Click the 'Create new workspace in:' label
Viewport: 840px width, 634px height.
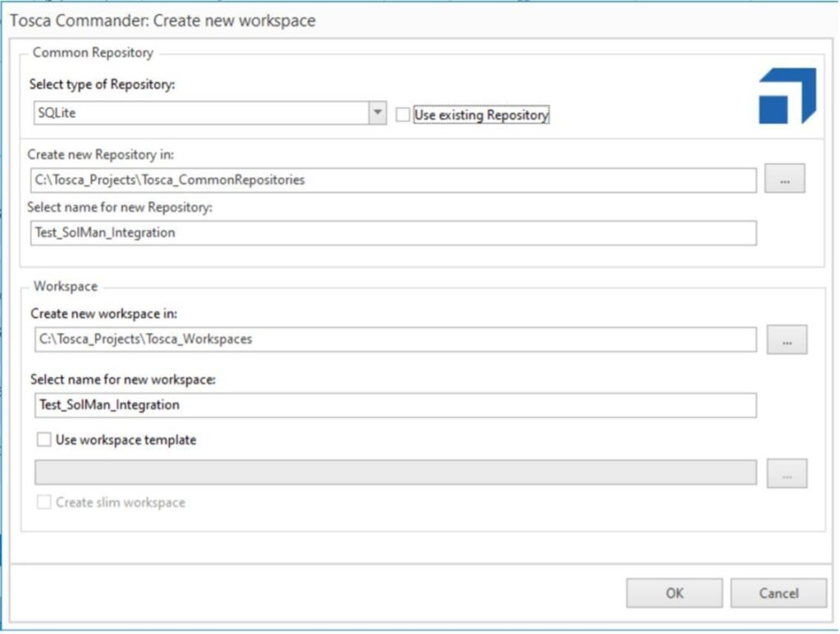pos(103,313)
